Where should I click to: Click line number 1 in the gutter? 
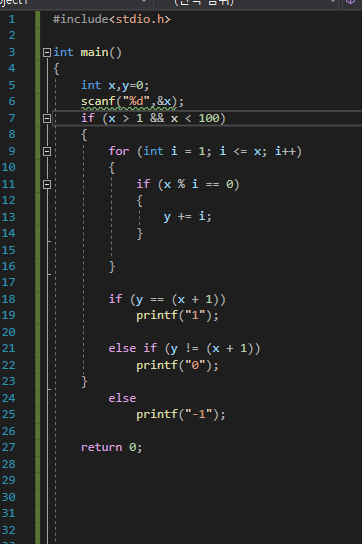click(12, 19)
